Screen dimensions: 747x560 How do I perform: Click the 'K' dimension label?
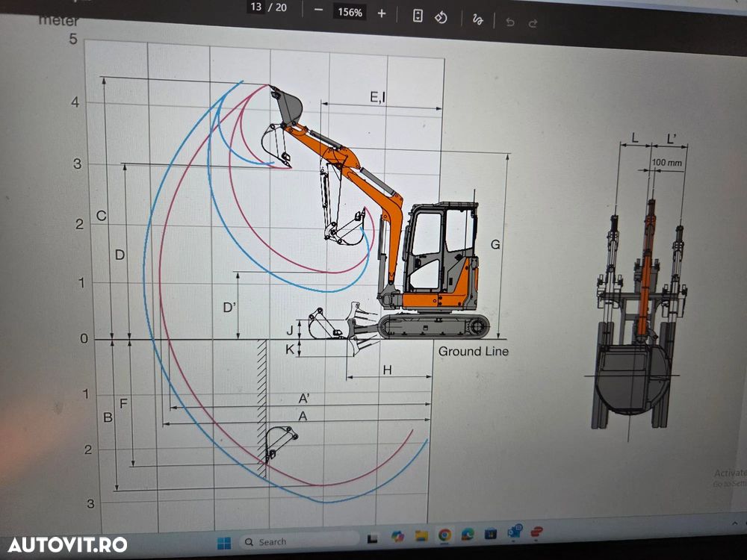(290, 349)
